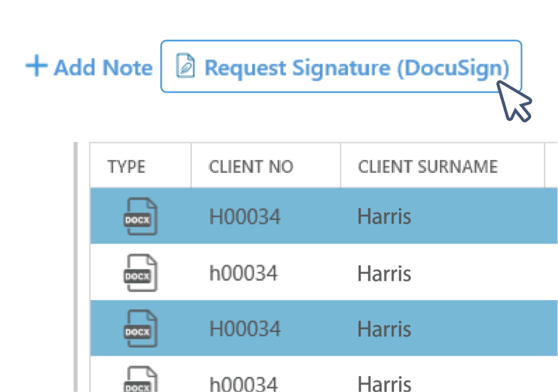Select client number h00034 in bottom row

pyautogui.click(x=244, y=384)
